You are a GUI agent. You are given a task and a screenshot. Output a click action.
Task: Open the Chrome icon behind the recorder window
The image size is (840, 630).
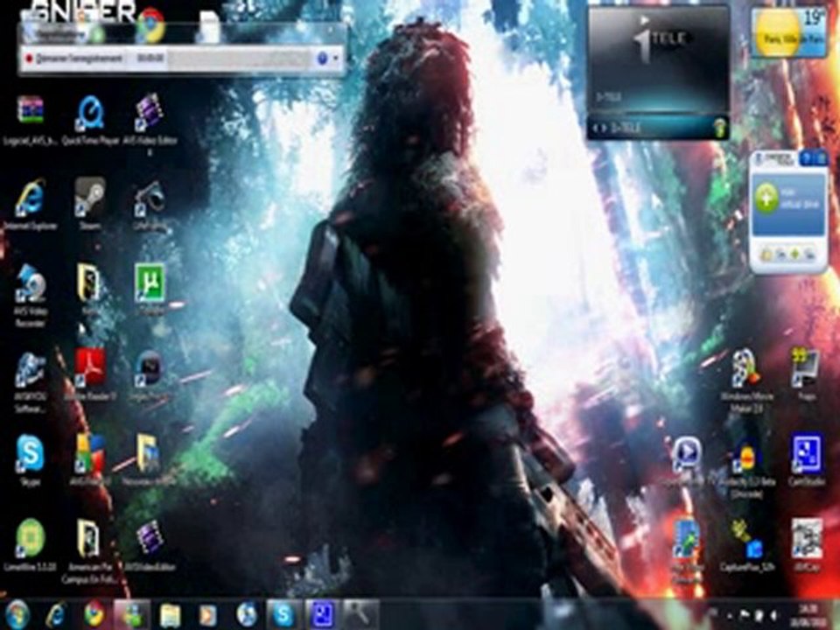click(150, 25)
